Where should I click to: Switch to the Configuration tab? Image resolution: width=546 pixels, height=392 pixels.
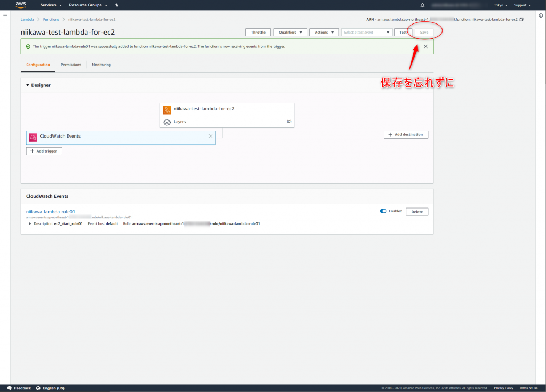[x=38, y=65]
